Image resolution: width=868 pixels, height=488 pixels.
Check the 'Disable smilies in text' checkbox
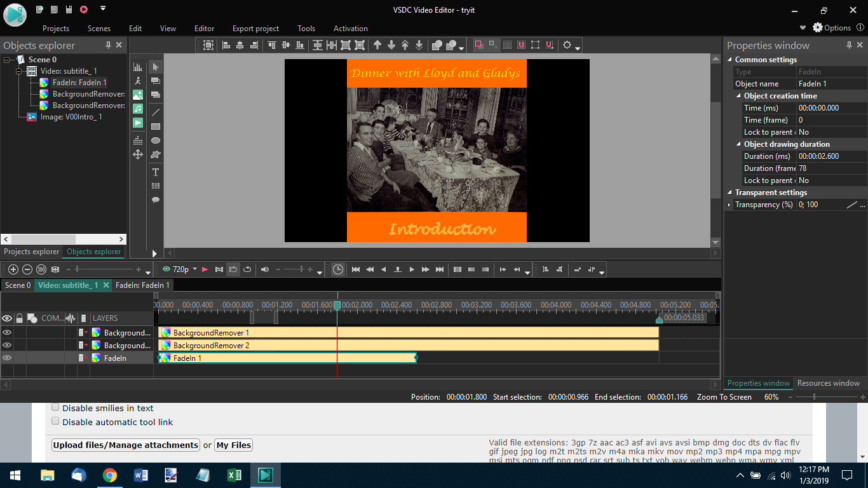click(x=55, y=408)
